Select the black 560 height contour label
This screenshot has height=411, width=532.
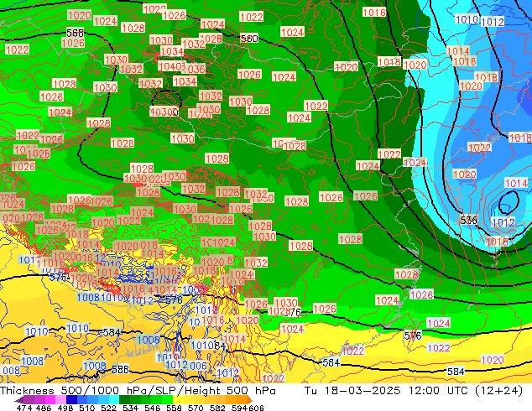tap(249, 39)
